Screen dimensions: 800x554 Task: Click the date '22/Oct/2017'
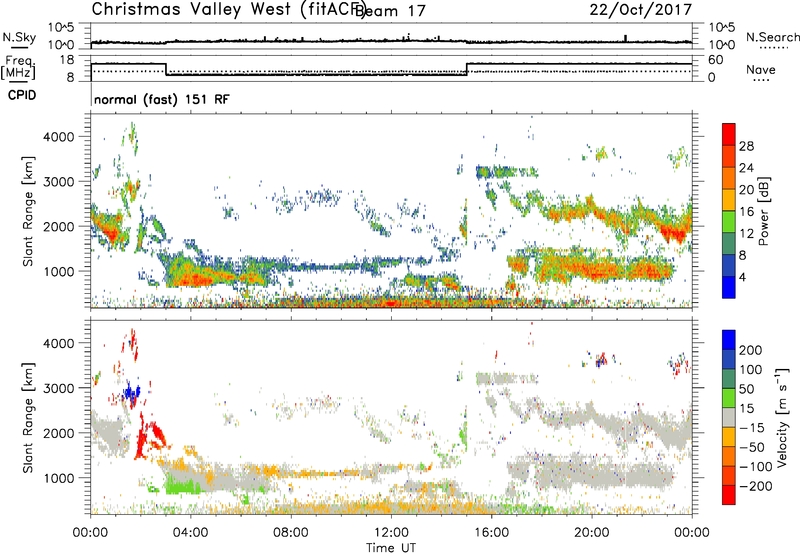(641, 10)
